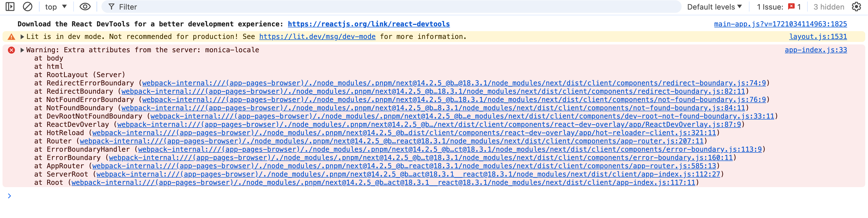Open the Default levels dropdown
The width and height of the screenshot is (868, 218).
point(714,7)
